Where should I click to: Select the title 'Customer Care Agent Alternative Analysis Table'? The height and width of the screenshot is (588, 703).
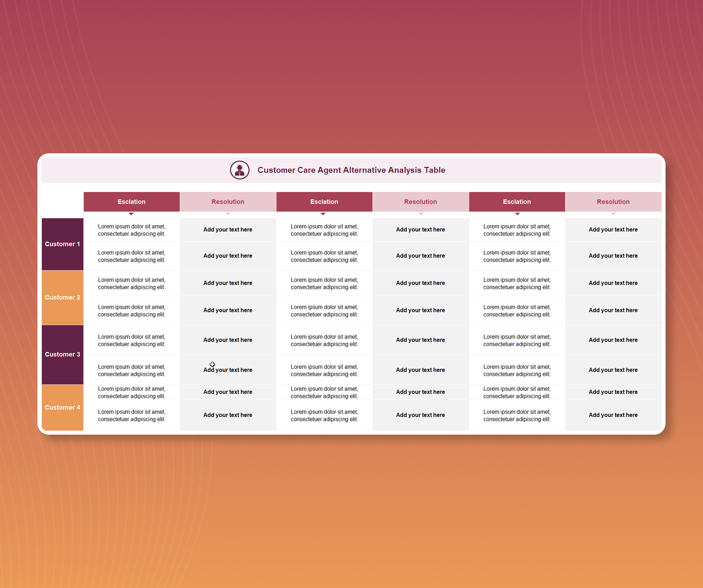coord(351,170)
